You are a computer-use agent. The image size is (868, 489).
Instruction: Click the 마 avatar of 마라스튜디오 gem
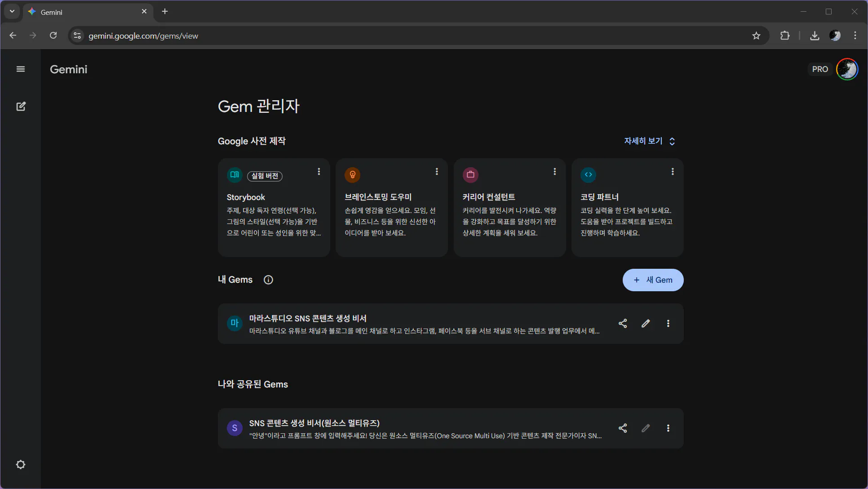tap(235, 323)
